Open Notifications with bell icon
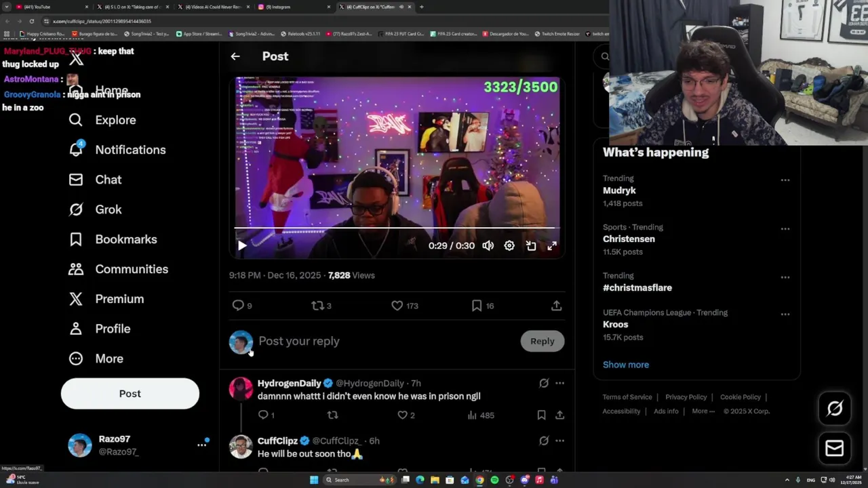868x488 pixels. tap(117, 150)
